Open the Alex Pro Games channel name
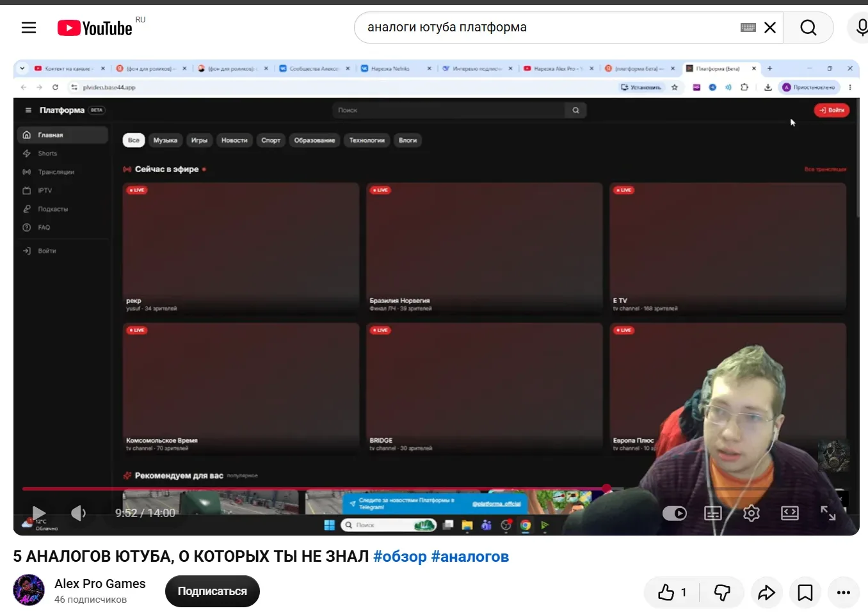 tap(100, 584)
